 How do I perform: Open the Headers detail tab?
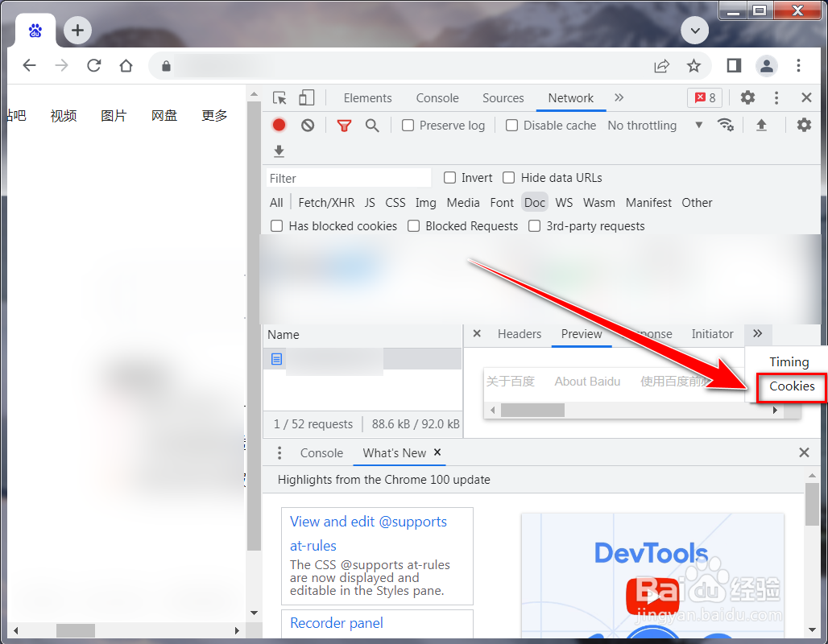pyautogui.click(x=520, y=334)
